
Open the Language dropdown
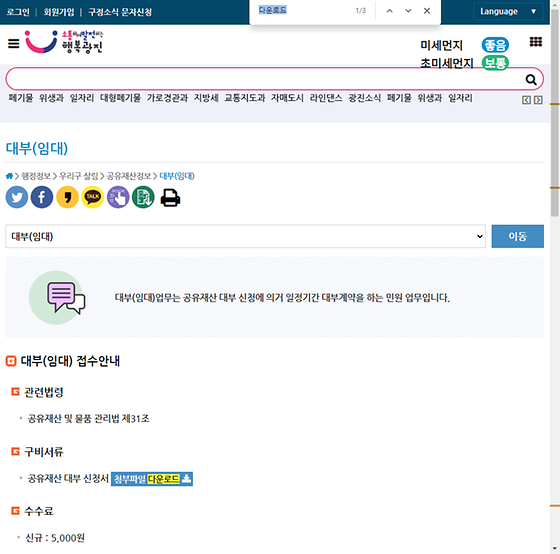(x=508, y=11)
